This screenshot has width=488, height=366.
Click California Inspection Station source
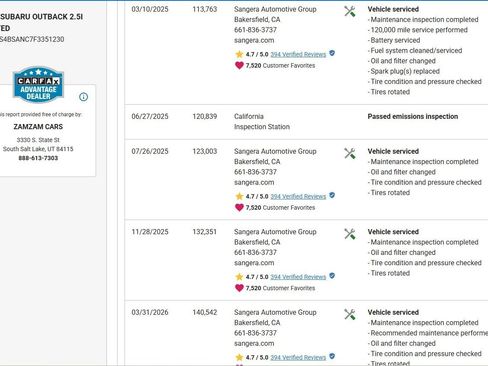pyautogui.click(x=262, y=122)
